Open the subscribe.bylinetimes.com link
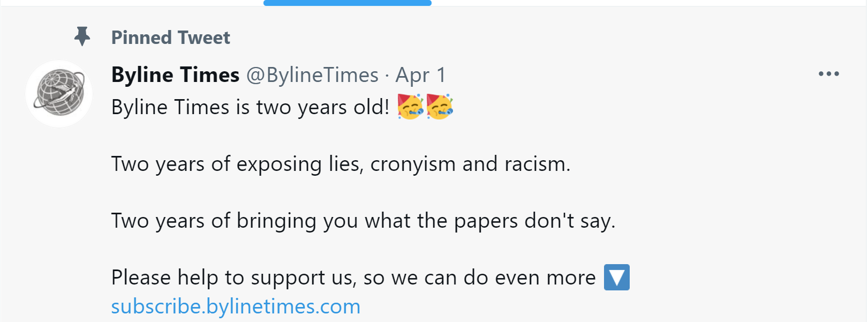Screen dimensions: 868x322 pos(236,306)
